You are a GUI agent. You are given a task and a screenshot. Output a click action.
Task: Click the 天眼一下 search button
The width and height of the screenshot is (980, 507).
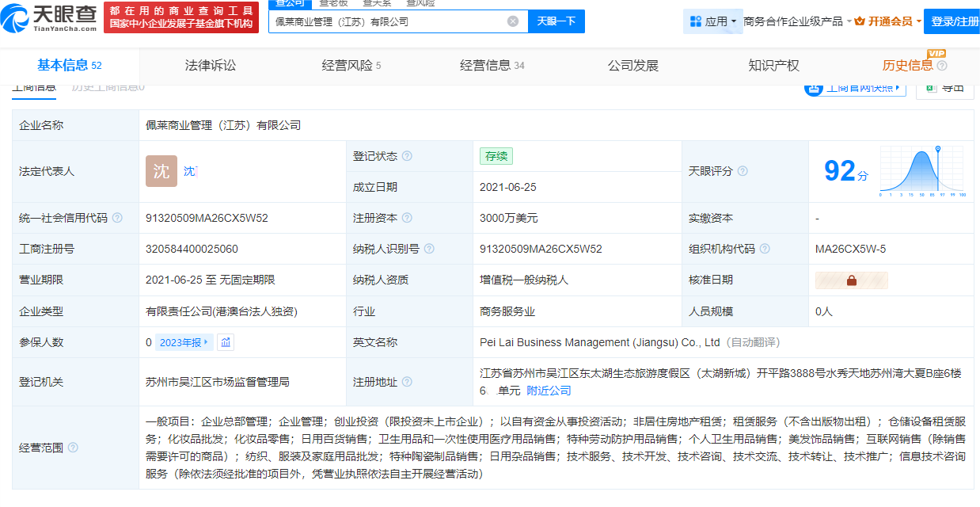point(556,21)
